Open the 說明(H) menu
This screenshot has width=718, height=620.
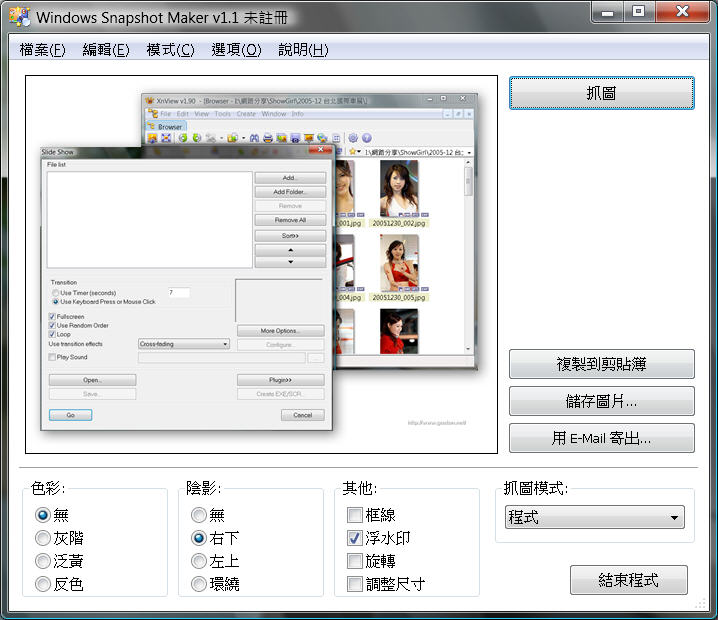coord(303,49)
